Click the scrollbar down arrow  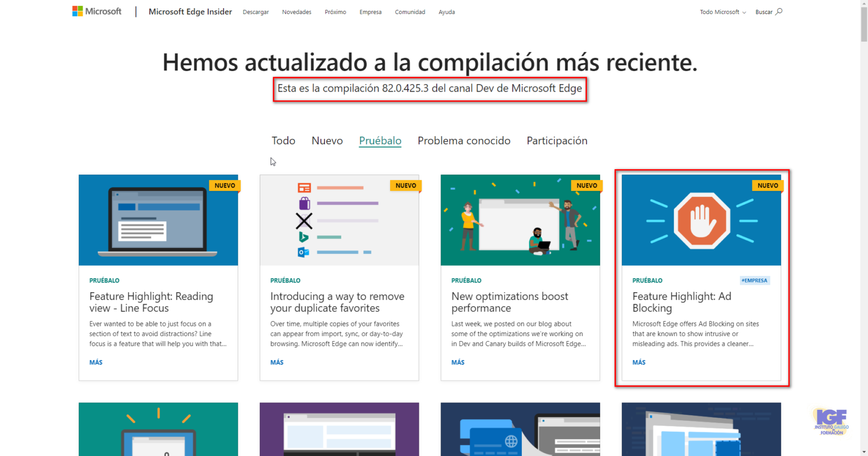(864, 452)
